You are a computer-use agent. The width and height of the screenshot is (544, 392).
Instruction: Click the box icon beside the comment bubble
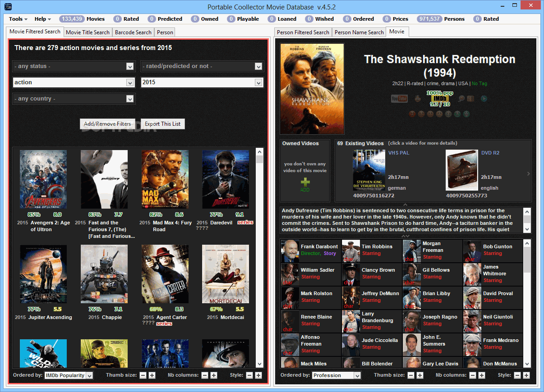(470, 99)
